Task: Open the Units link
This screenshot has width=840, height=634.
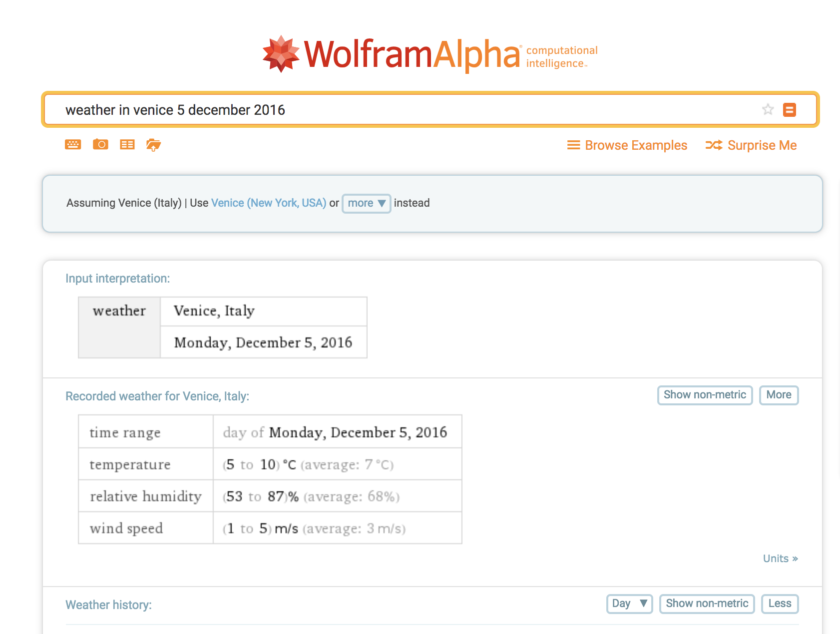Action: pyautogui.click(x=781, y=559)
